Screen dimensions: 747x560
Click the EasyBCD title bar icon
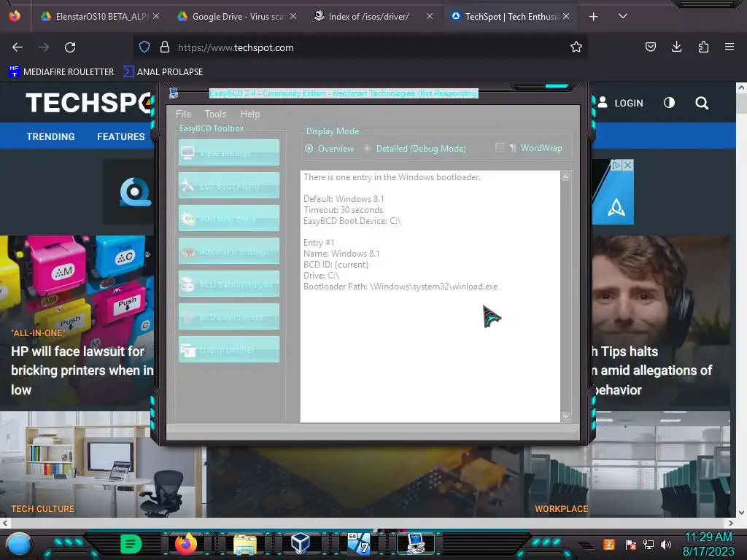point(174,93)
